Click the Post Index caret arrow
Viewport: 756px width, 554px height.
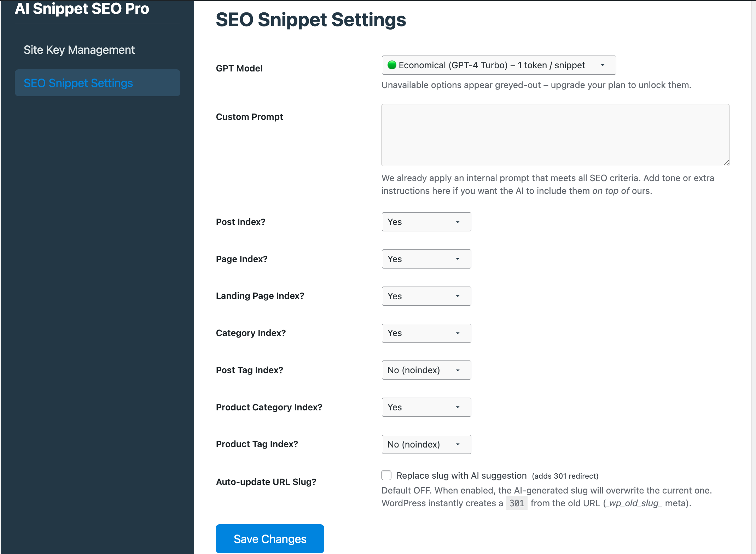(458, 222)
